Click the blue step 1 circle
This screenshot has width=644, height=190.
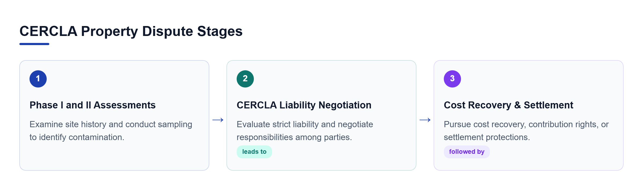(x=38, y=79)
